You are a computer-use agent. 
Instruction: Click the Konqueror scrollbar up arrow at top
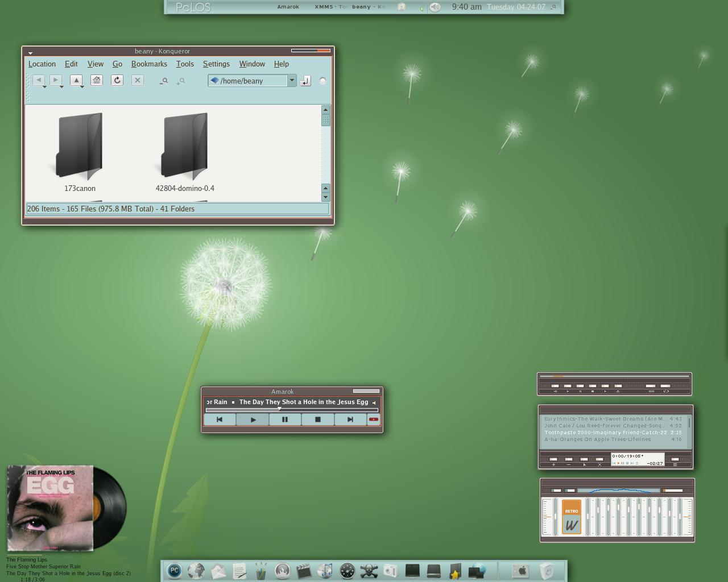click(x=325, y=110)
